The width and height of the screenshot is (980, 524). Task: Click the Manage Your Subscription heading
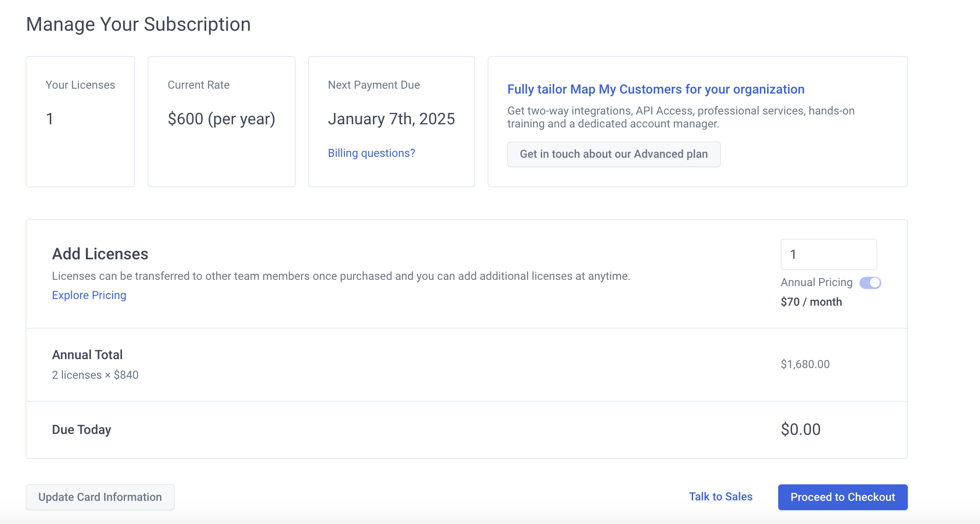click(139, 25)
